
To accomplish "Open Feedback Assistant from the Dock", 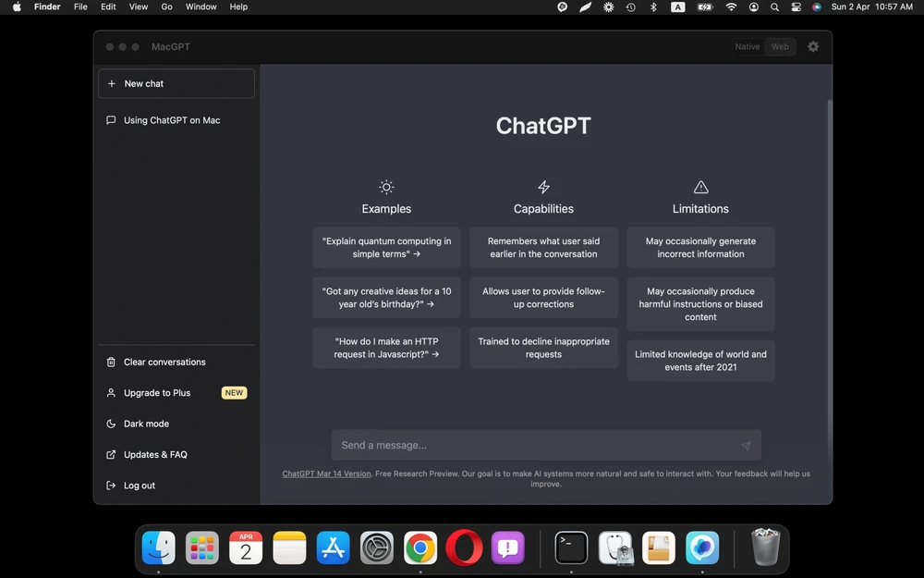I will [x=507, y=547].
